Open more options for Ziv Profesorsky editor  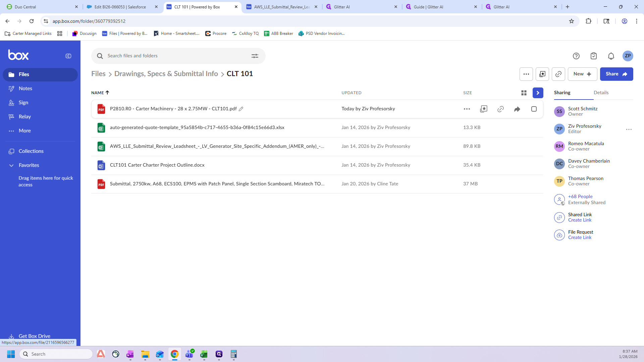coord(629,129)
